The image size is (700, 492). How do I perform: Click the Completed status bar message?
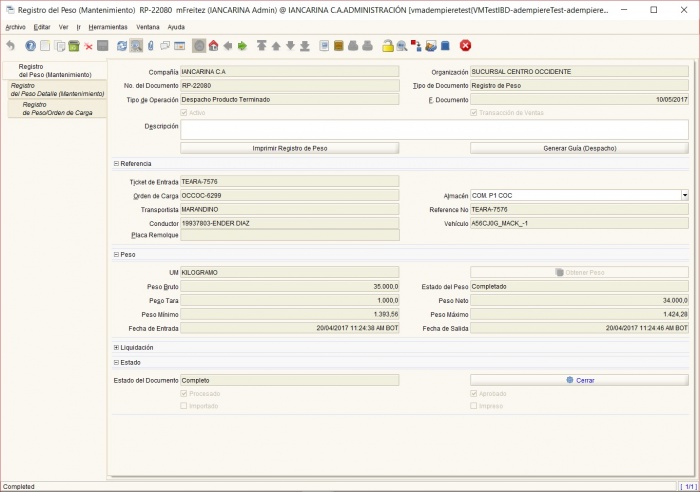point(19,487)
